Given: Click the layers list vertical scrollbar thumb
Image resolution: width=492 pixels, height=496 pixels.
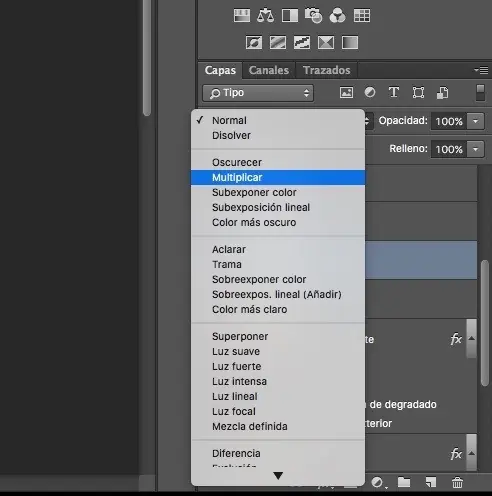Looking at the screenshot, I should coord(485,323).
